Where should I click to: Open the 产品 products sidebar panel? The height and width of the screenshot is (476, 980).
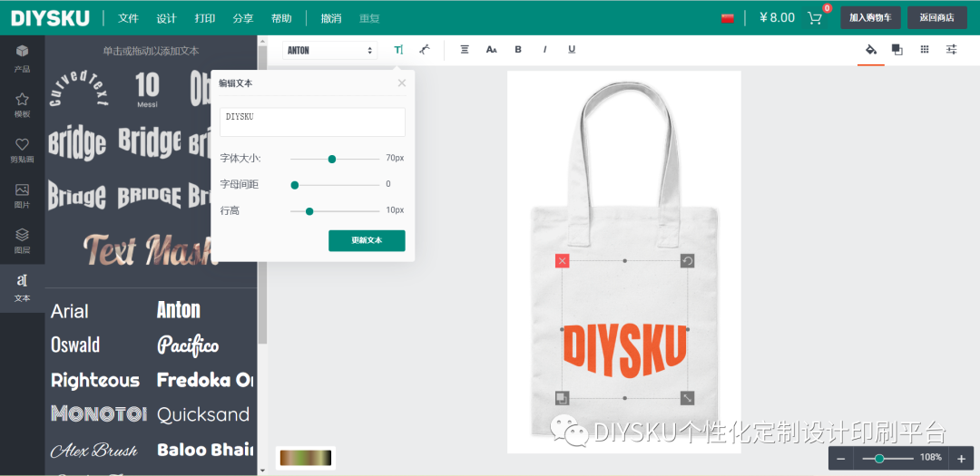point(22,57)
